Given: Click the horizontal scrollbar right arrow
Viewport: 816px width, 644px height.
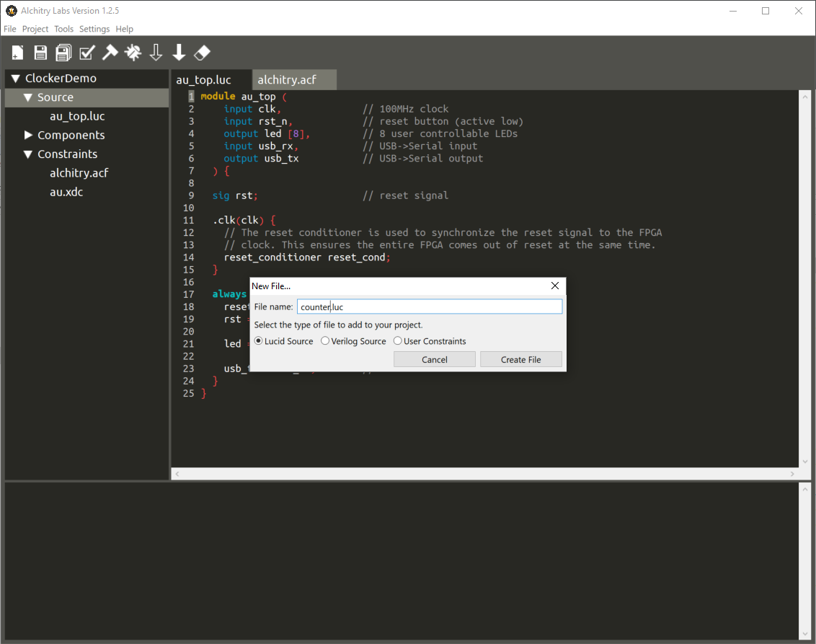Looking at the screenshot, I should (793, 474).
